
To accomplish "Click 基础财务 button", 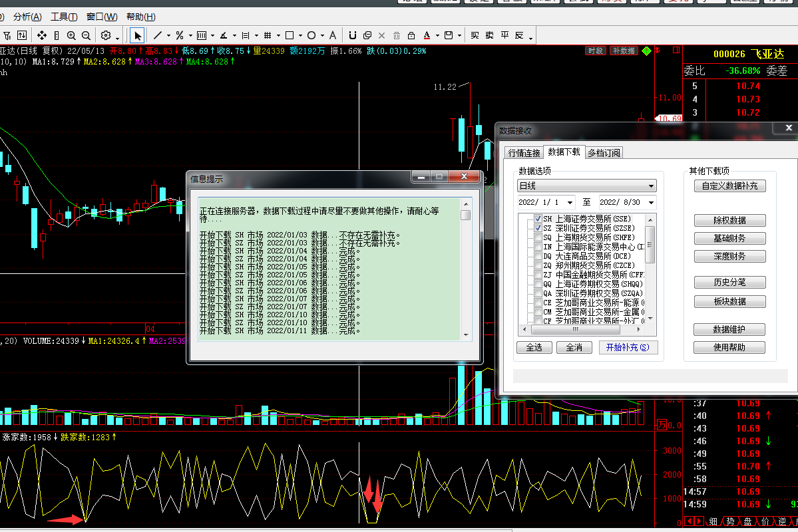I will (730, 238).
